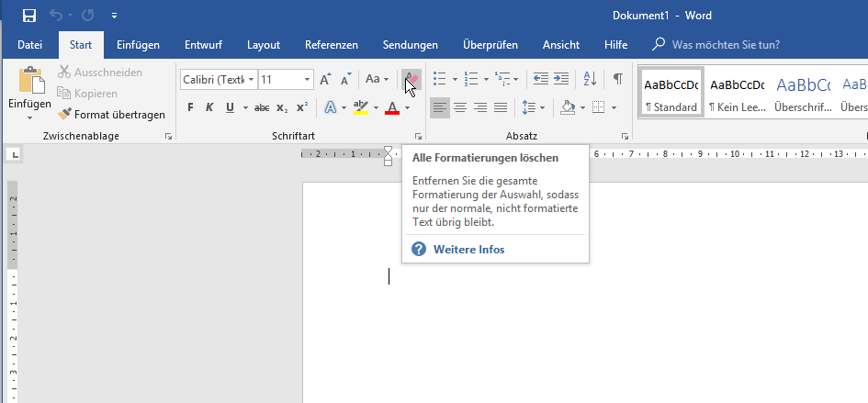
Task: Justify the text alignment
Action: click(x=501, y=107)
